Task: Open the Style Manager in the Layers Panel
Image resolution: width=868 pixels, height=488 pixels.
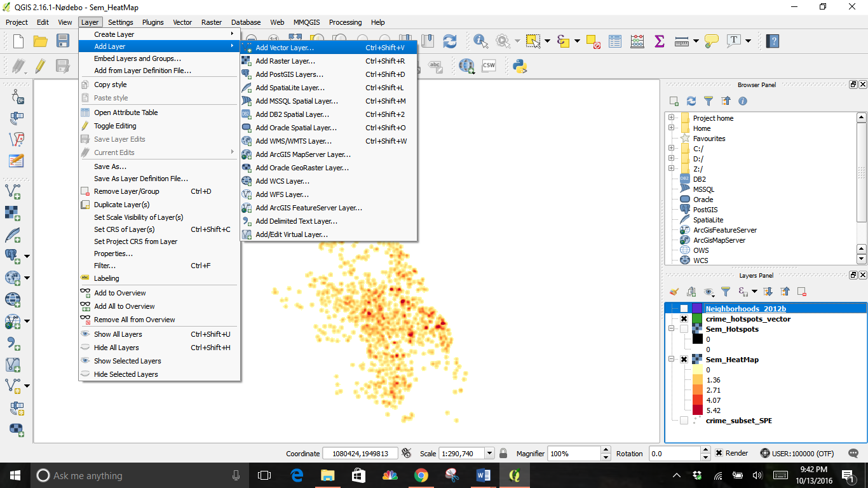Action: (x=674, y=292)
